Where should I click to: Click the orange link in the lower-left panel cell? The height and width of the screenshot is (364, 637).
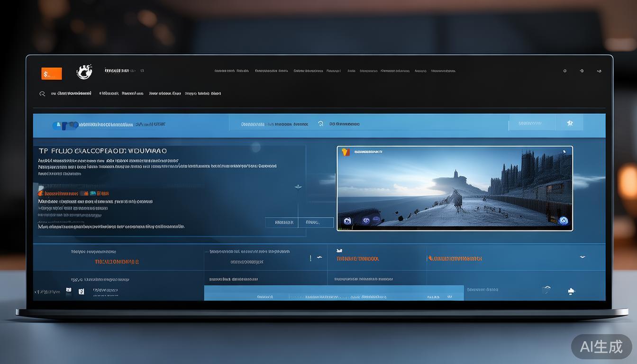click(x=117, y=262)
